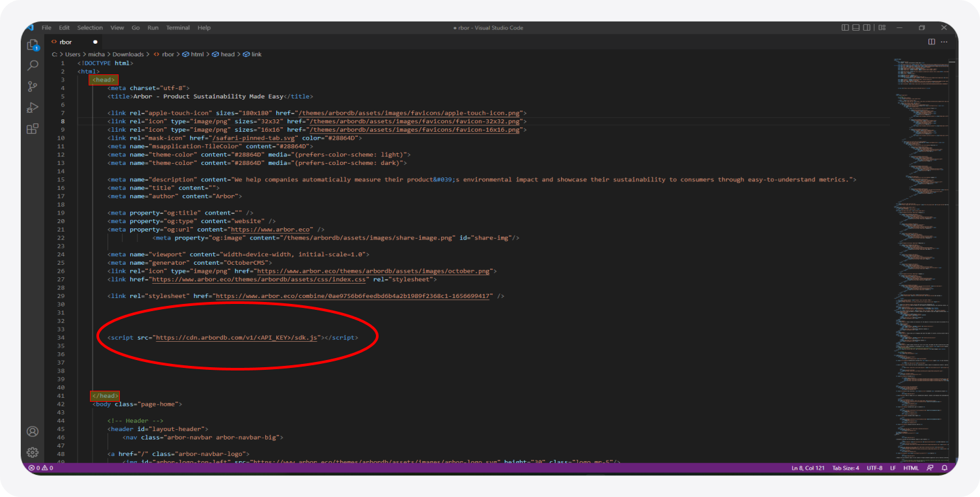Open the Extensions view
Image resolution: width=980 pixels, height=497 pixels.
33,128
